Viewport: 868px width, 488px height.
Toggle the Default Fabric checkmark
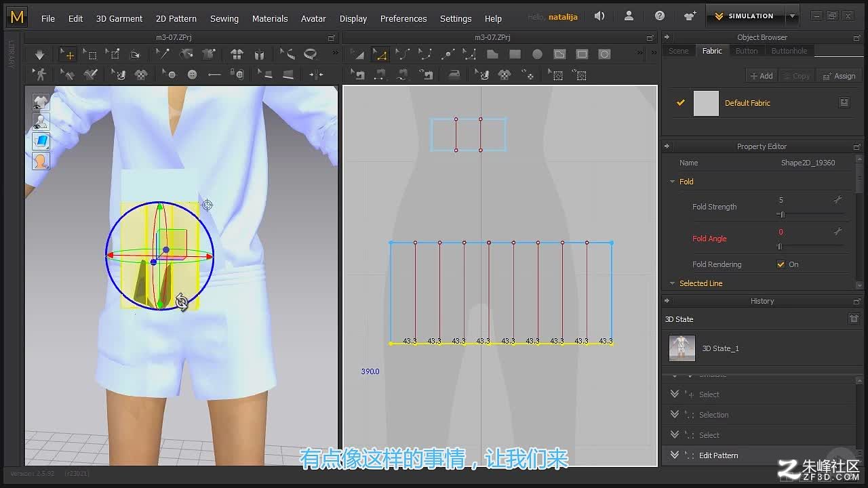point(680,103)
